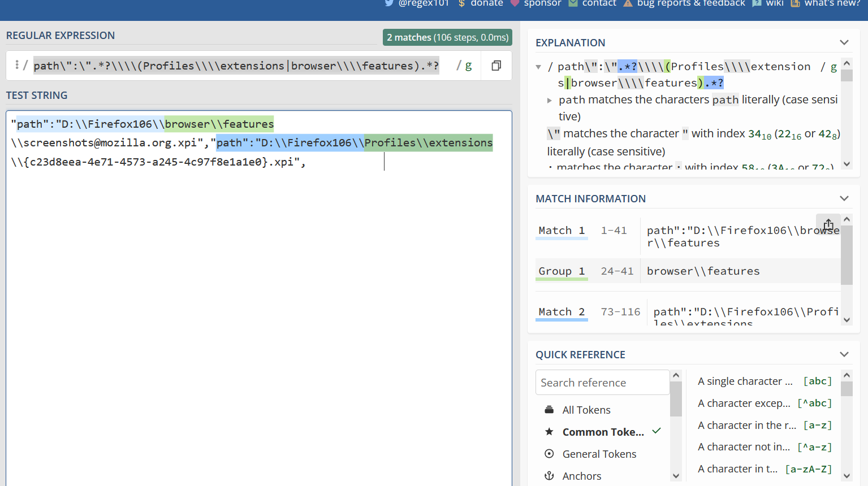Collapse the Quick Reference panel
The image size is (868, 486).
pyautogui.click(x=844, y=354)
